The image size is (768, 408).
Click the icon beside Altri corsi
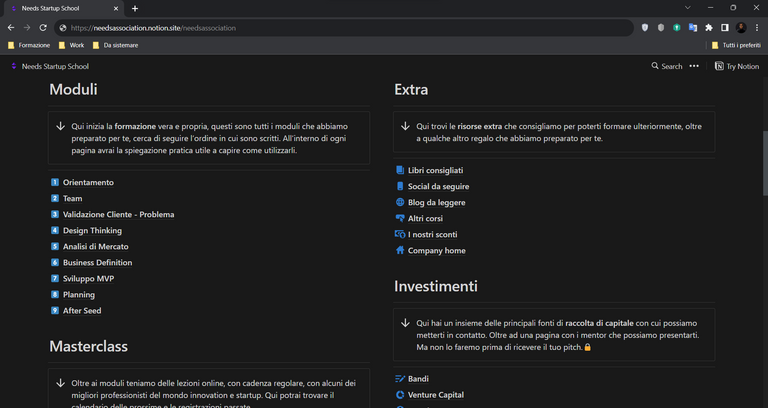(400, 218)
